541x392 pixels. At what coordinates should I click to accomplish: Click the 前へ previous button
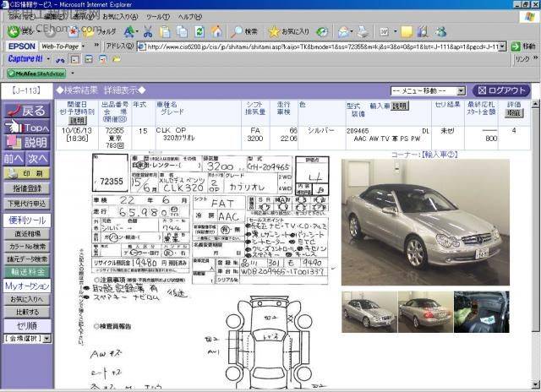coord(14,159)
